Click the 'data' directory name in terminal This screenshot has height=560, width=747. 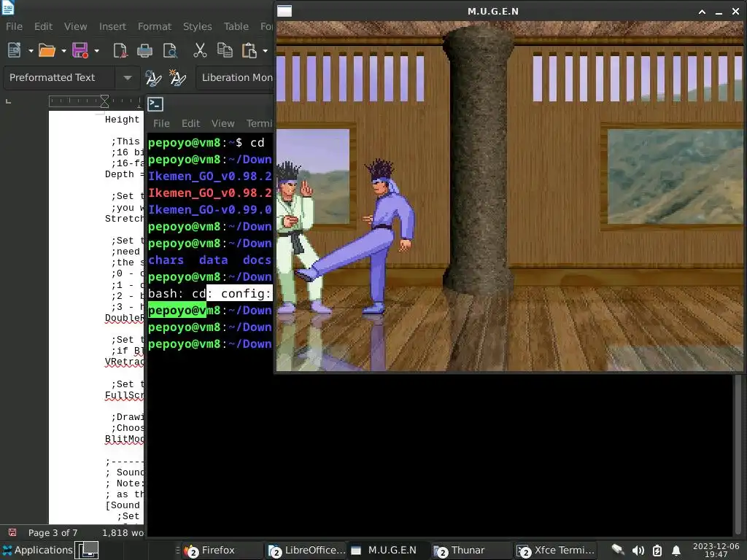point(214,260)
